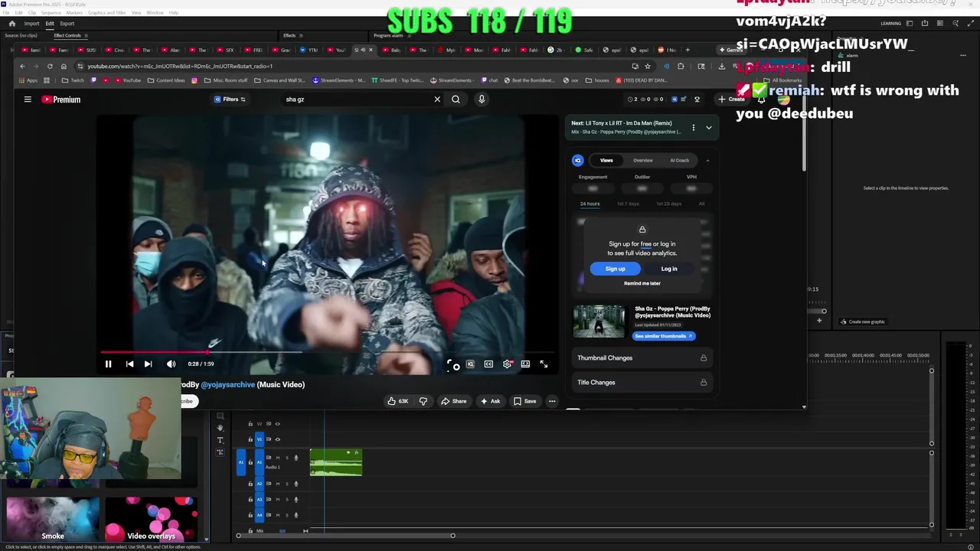980x551 pixels.
Task: Pause the YouTube video
Action: [x=108, y=364]
